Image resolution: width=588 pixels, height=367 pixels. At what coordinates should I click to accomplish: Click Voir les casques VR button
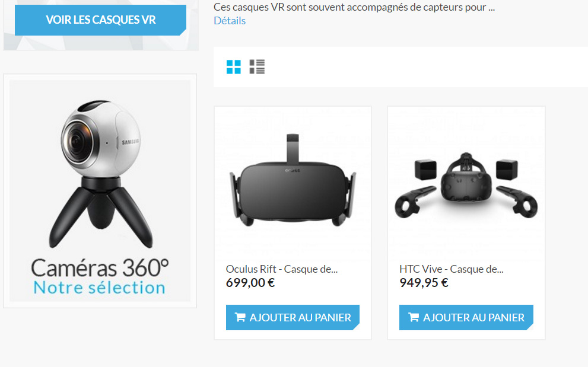(x=100, y=20)
